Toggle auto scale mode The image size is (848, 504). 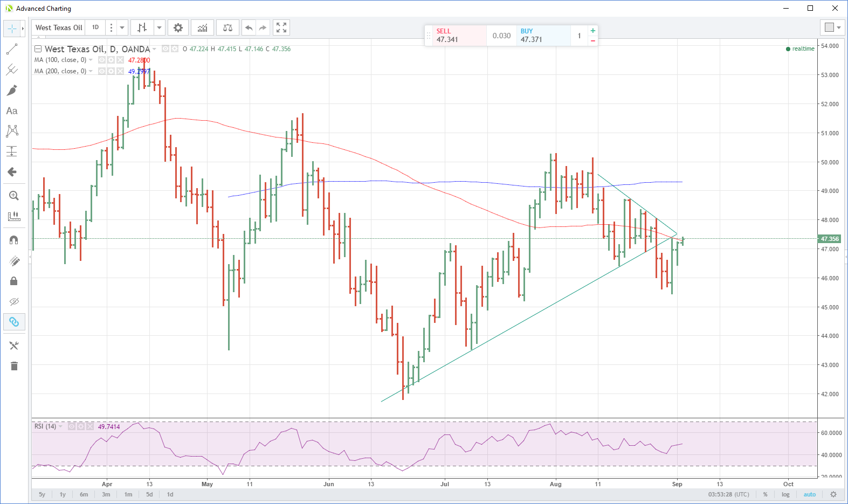coord(809,494)
